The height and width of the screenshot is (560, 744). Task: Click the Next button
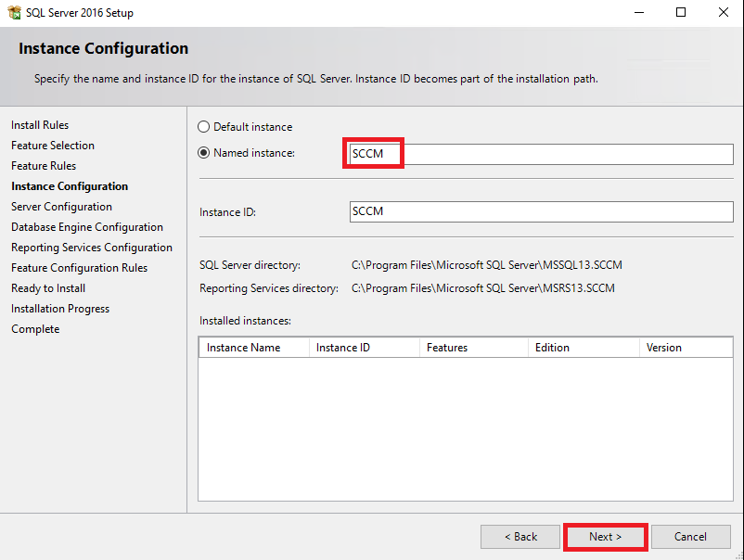click(606, 537)
